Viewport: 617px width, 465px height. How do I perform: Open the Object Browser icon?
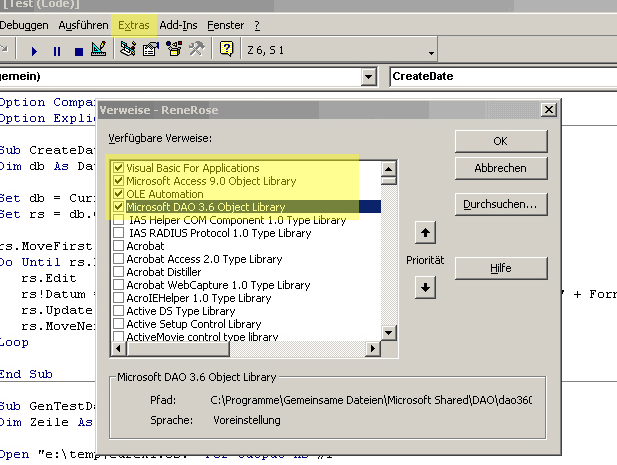pyautogui.click(x=173, y=49)
